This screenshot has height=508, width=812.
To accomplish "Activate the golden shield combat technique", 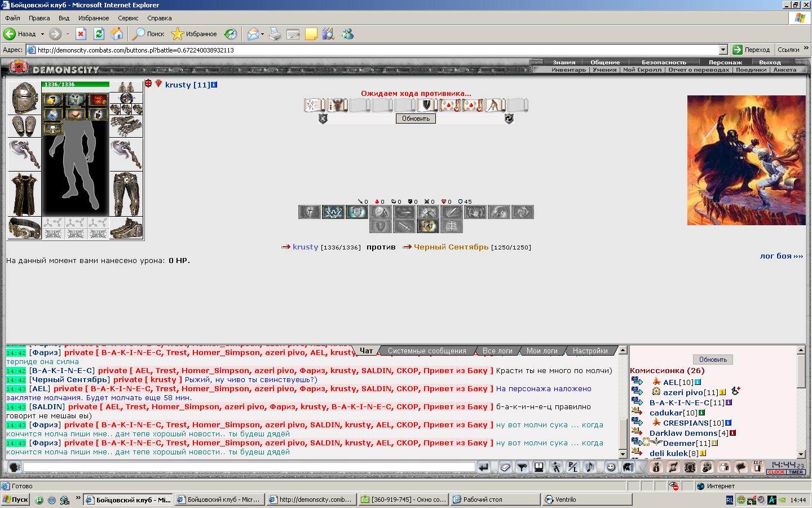I will point(428,226).
